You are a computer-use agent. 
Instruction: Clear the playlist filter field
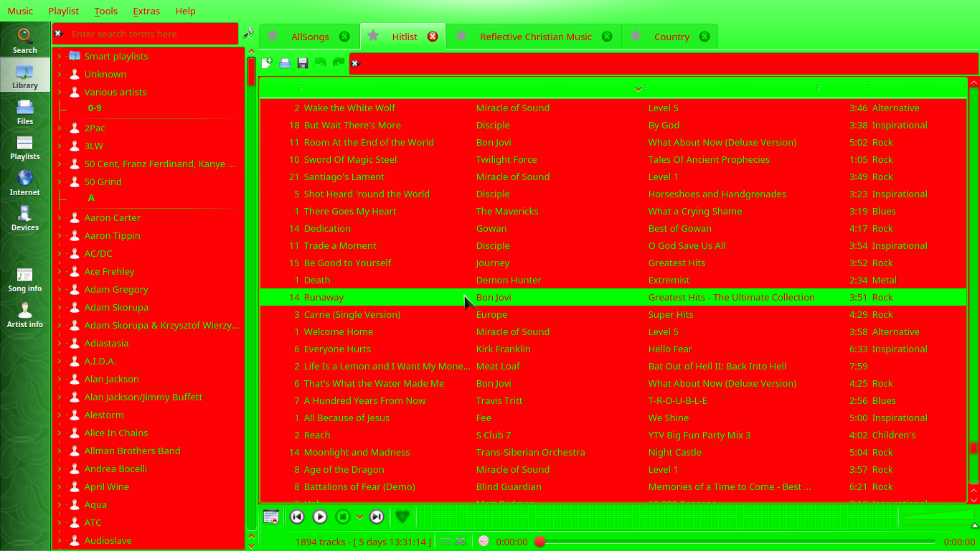click(355, 64)
